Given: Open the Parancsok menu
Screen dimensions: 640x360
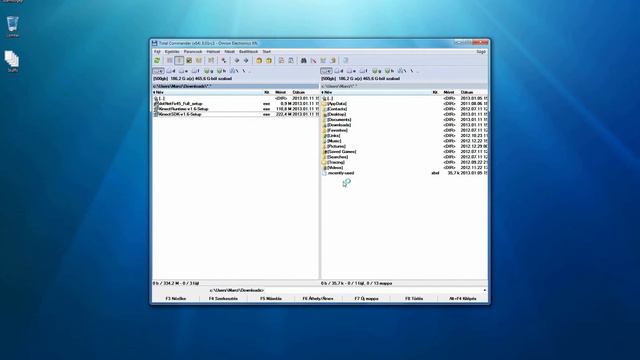Looking at the screenshot, I should [x=193, y=52].
